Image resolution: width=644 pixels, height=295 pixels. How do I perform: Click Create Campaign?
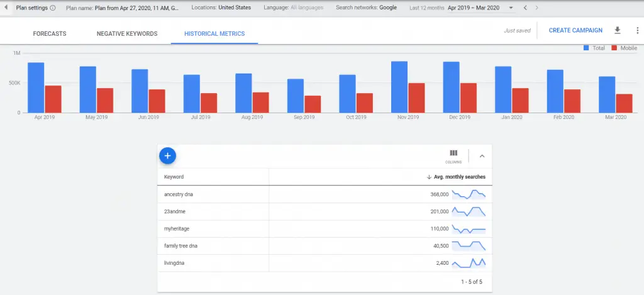575,30
